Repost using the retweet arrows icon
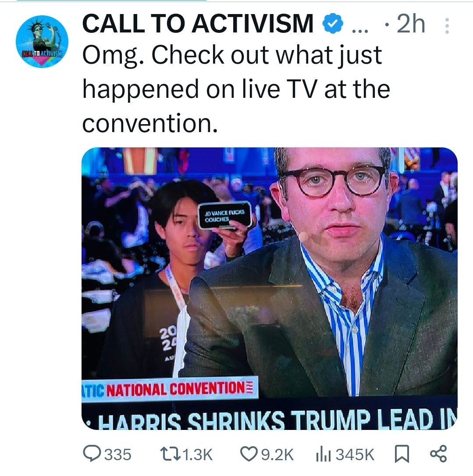Viewport: 473px width, 476px height. coord(170,454)
